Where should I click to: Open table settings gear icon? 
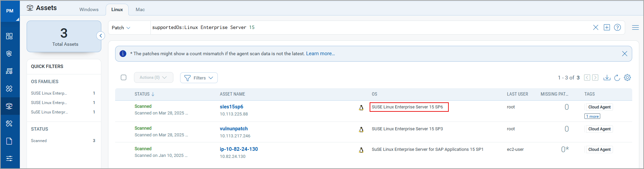[x=627, y=77]
